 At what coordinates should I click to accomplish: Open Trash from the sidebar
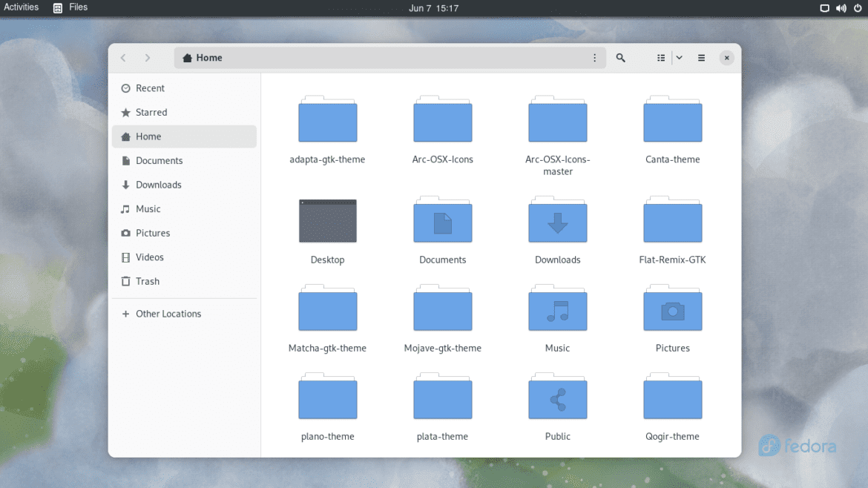pos(148,281)
